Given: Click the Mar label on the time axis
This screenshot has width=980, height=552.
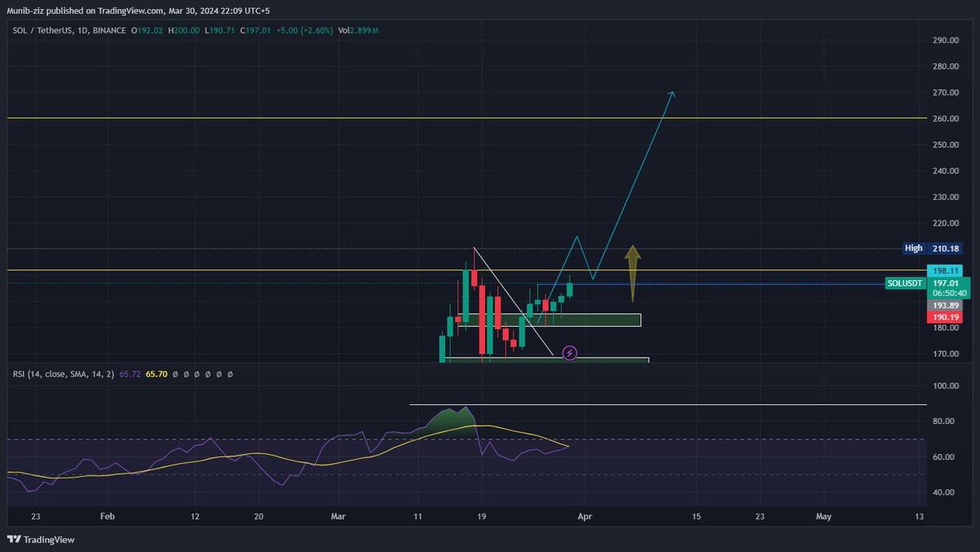Looking at the screenshot, I should point(339,516).
